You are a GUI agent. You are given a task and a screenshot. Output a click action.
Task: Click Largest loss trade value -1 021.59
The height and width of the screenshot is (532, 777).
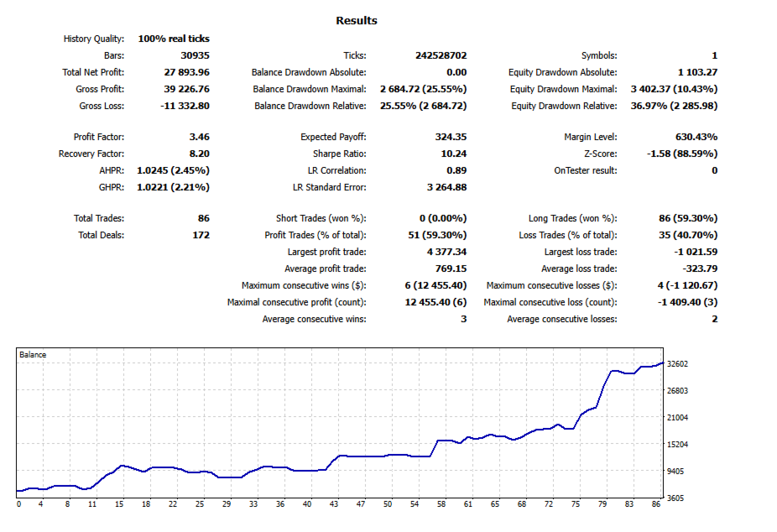(x=696, y=252)
